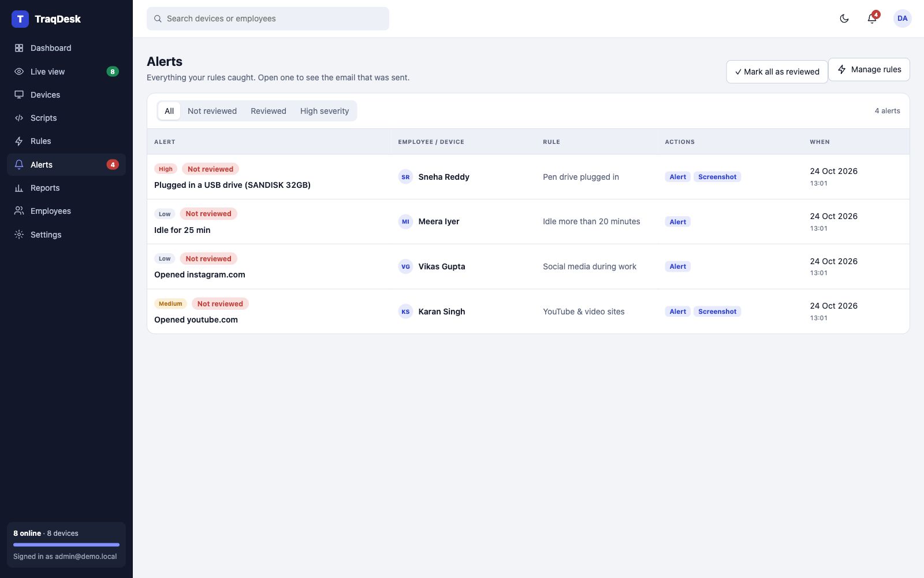924x578 pixels.
Task: Open the Idle for 25 min alert
Action: coord(182,230)
